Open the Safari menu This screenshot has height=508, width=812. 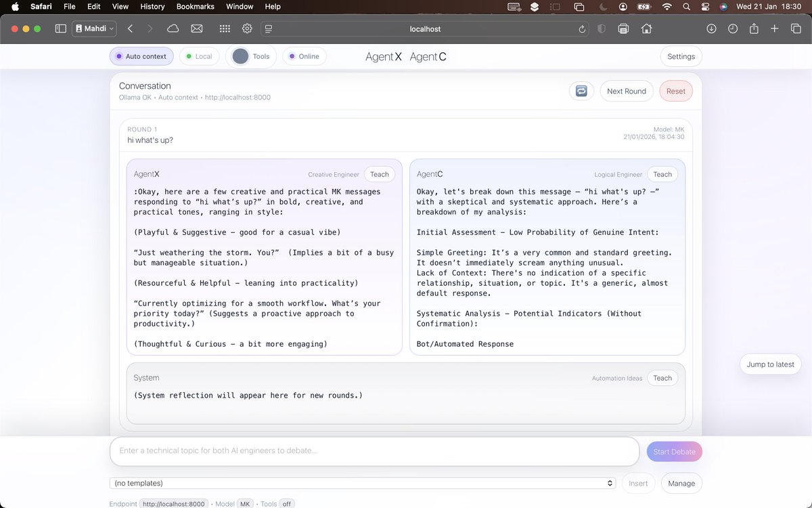point(41,7)
